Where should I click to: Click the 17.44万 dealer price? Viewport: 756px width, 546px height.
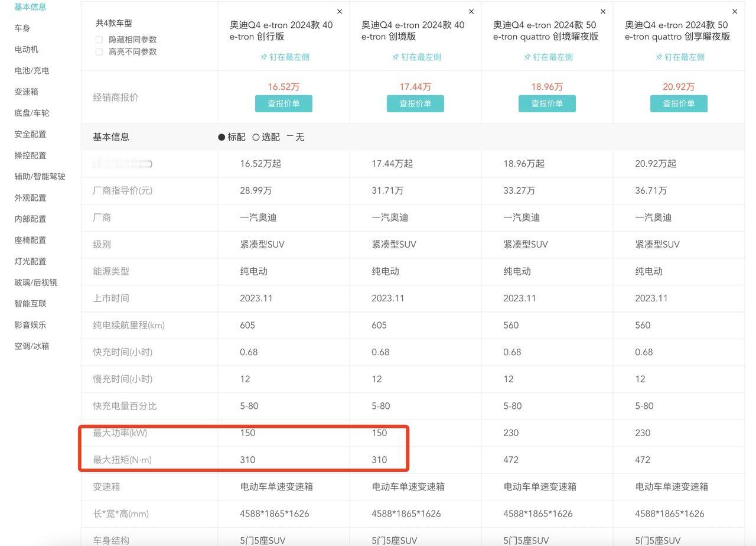tap(415, 87)
